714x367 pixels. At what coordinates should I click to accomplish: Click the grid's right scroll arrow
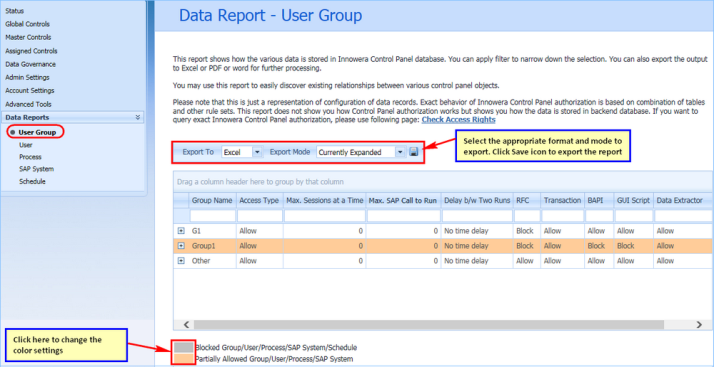click(699, 325)
